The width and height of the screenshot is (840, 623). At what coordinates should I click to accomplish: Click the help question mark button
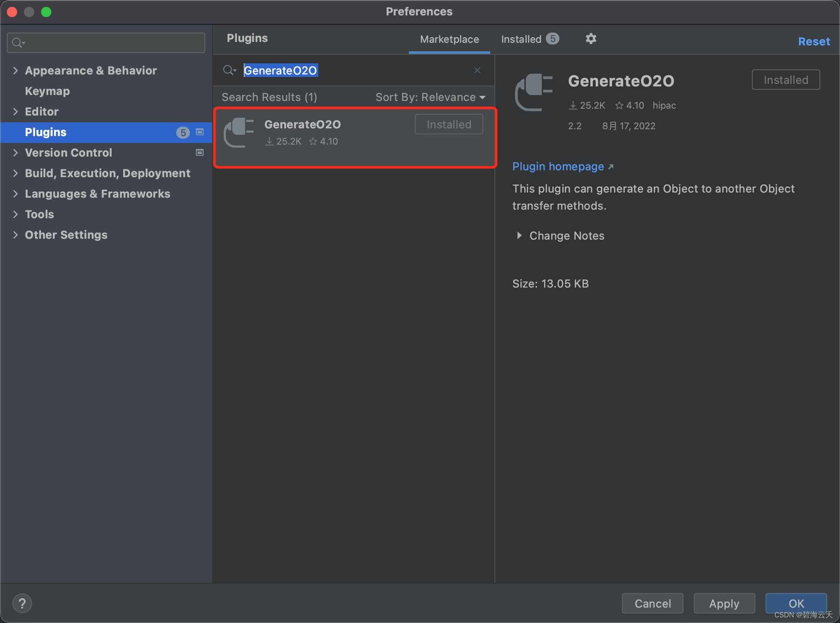(22, 603)
